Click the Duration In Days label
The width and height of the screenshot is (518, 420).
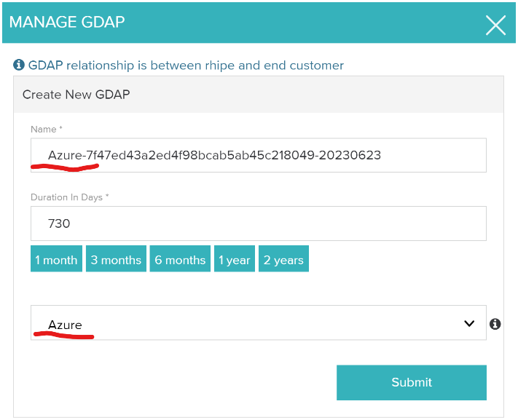point(70,197)
